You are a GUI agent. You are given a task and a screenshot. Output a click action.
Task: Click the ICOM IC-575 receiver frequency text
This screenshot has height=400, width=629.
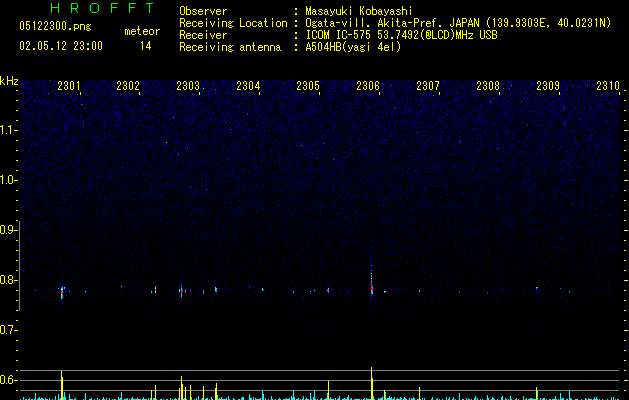[x=401, y=35]
